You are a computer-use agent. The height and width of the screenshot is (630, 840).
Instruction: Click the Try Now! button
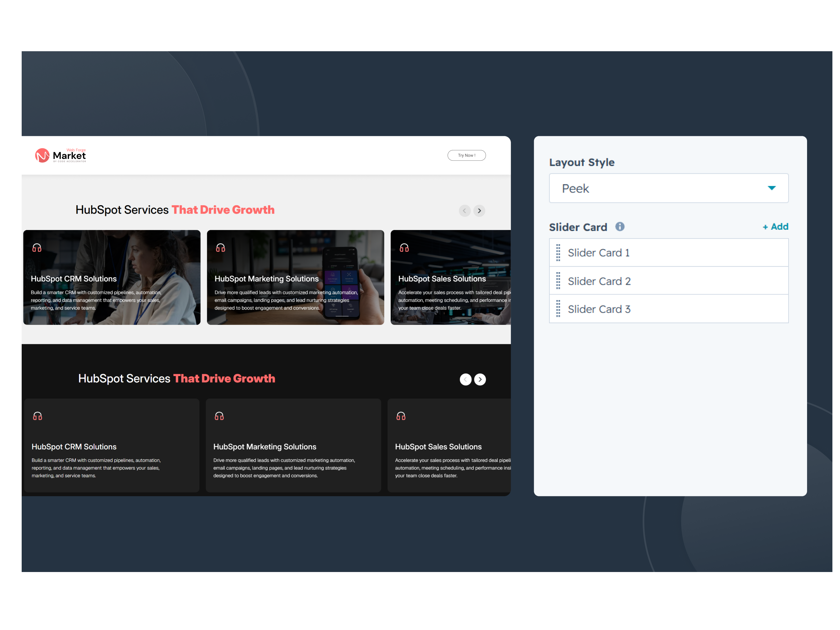click(x=466, y=155)
